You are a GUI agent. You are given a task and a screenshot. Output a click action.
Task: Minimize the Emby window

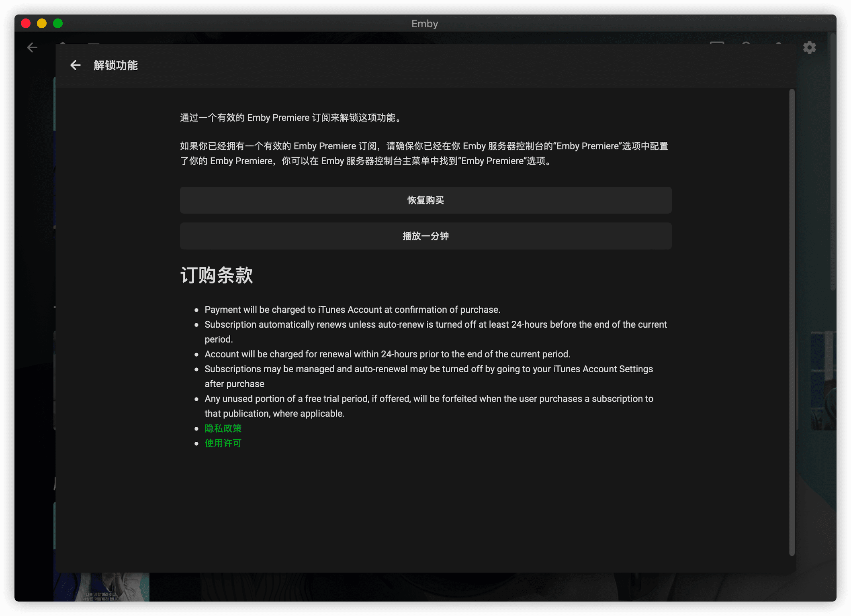(x=42, y=23)
